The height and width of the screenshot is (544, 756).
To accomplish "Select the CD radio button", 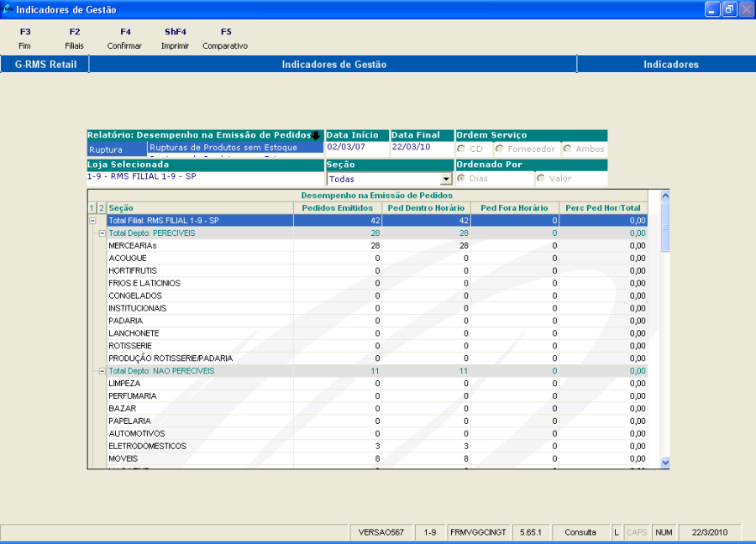I will click(x=462, y=149).
